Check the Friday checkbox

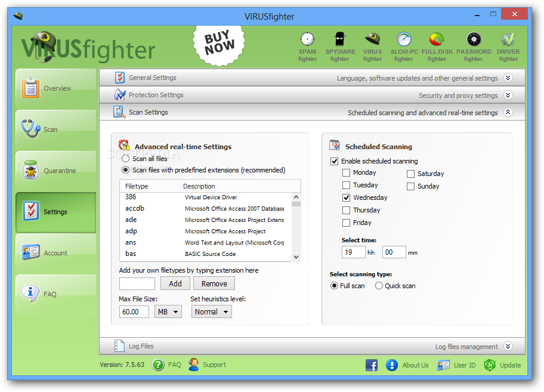346,223
